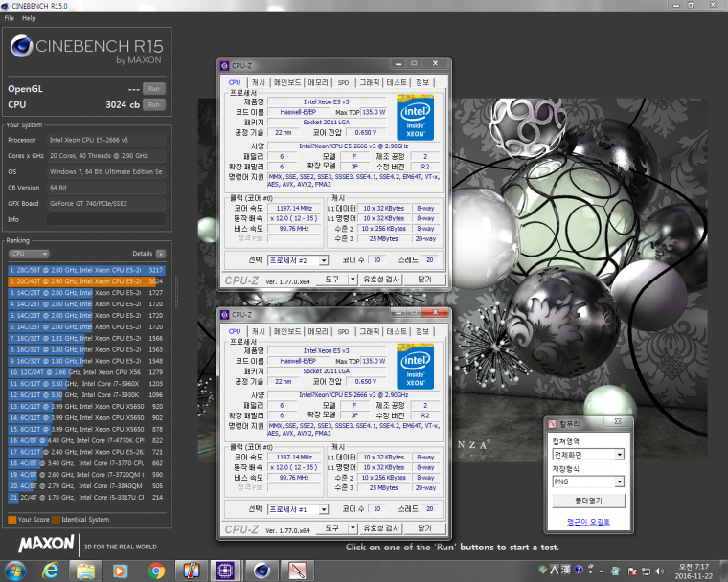Open the 메모리 tab in lower CPU-Z
728x582 pixels.
[x=318, y=331]
